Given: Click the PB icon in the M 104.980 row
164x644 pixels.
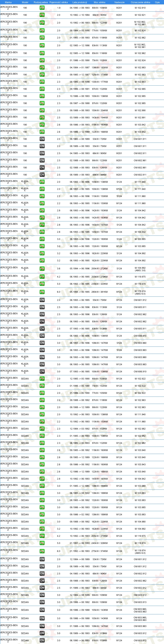Looking at the screenshot, I should click(42, 522).
